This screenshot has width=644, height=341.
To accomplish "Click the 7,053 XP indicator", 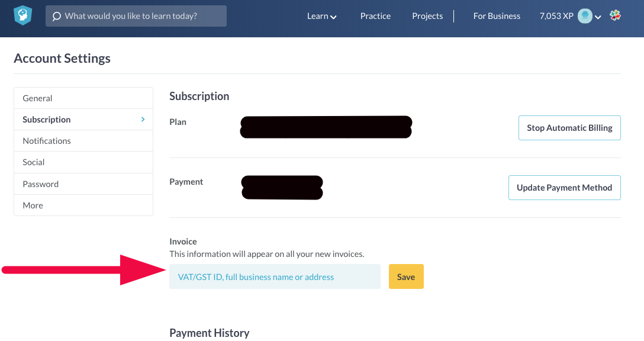I will coord(556,16).
